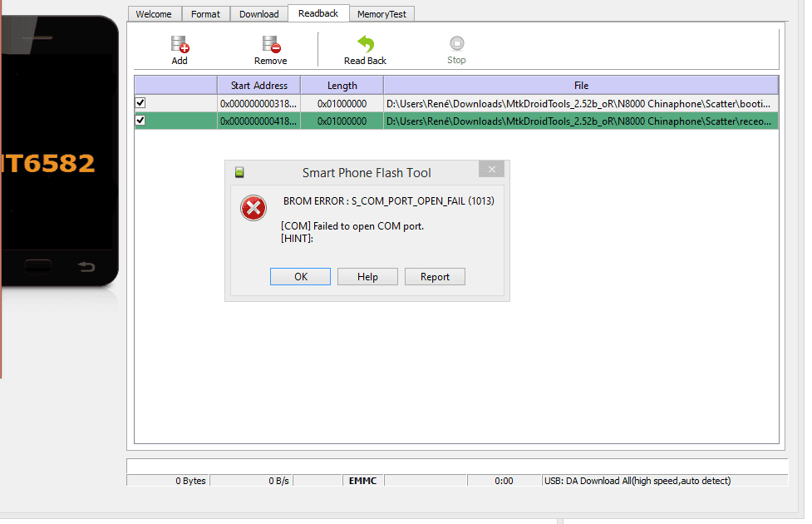This screenshot has height=524, width=812.
Task: Confirm the error with OK button
Action: click(300, 277)
